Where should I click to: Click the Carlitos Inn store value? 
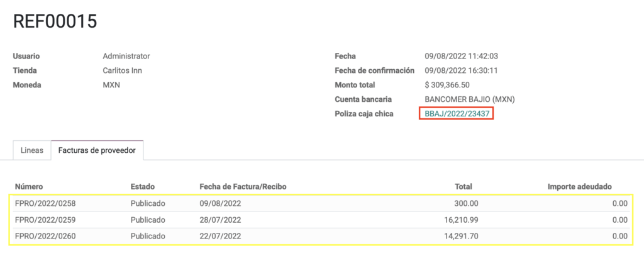tap(123, 70)
